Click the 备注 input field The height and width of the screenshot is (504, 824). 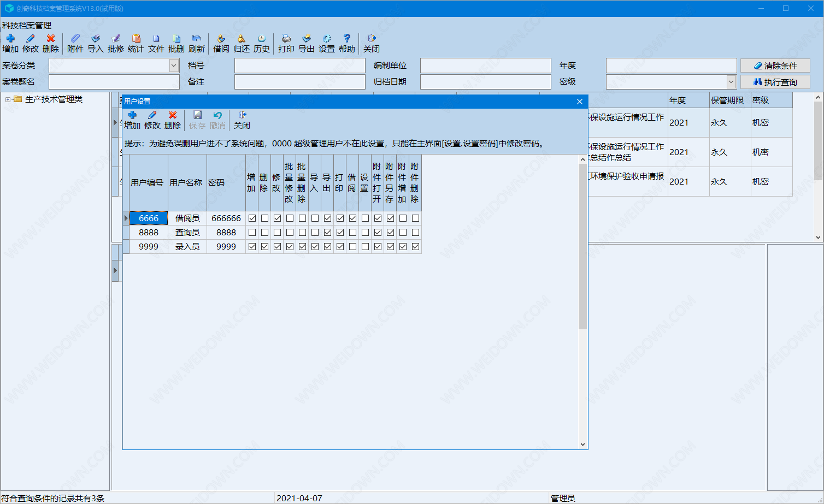(x=300, y=82)
